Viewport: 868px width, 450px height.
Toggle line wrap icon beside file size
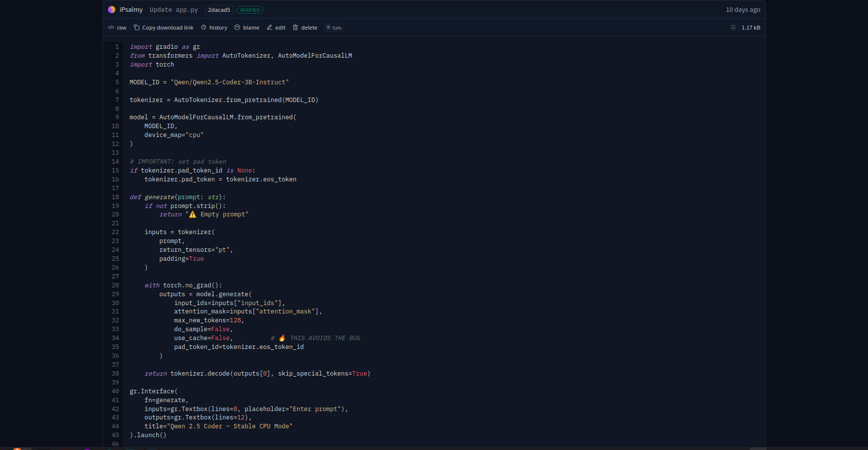(733, 28)
